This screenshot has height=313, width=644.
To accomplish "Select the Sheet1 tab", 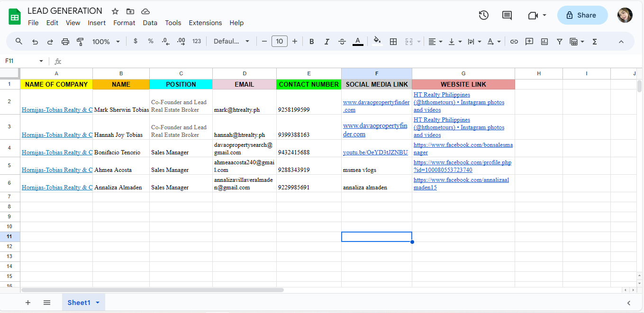I will tap(83, 303).
